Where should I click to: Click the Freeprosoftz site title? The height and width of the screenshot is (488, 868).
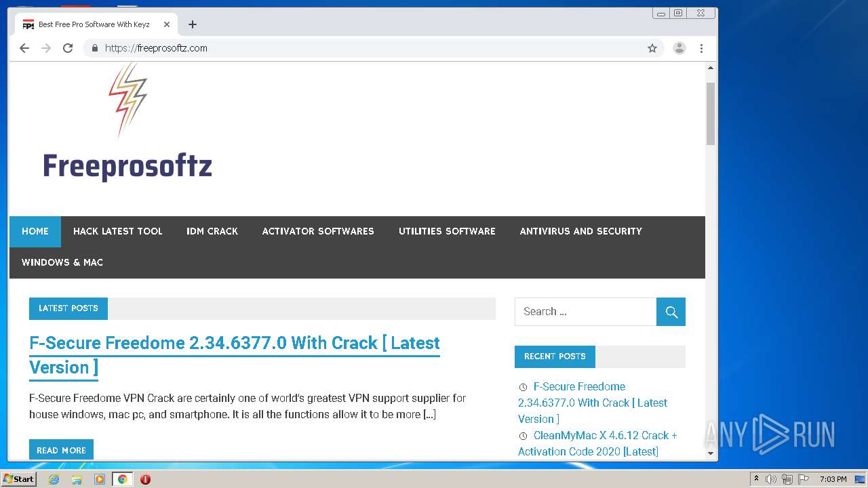(x=127, y=166)
